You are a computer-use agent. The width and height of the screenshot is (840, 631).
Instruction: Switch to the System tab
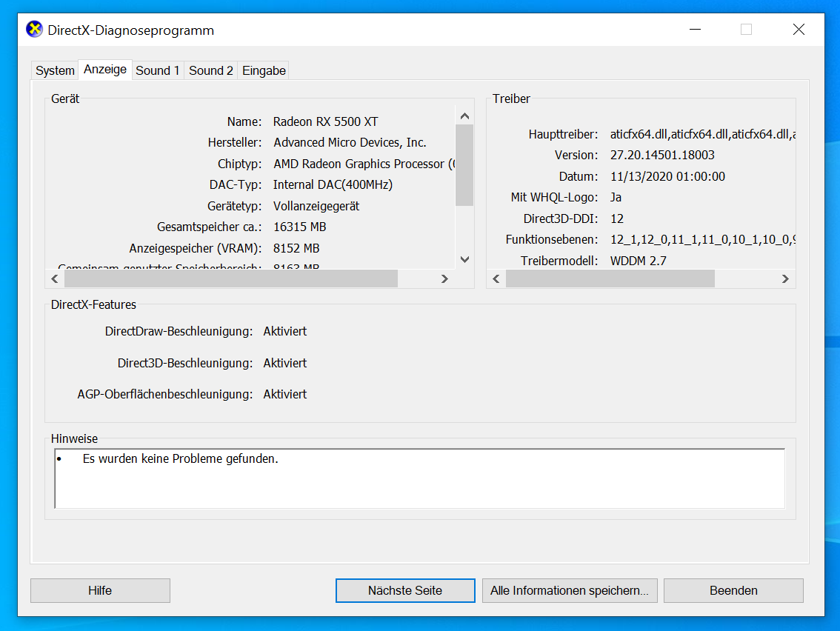[55, 70]
